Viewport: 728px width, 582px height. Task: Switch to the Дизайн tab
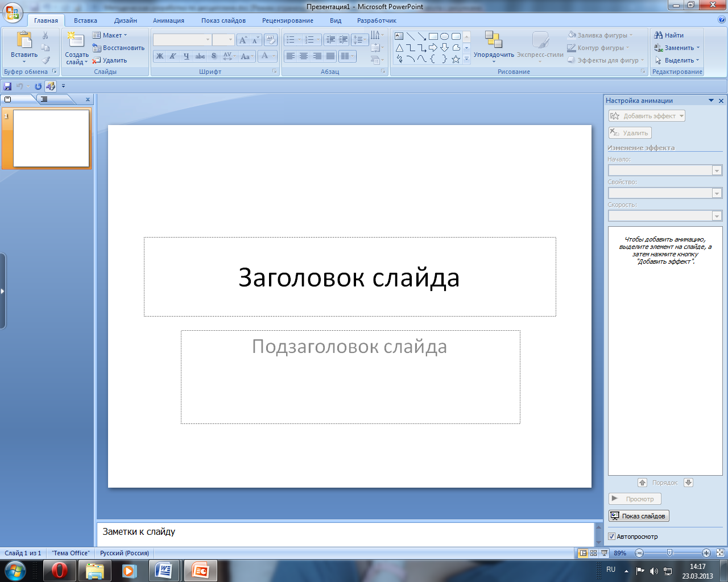126,20
